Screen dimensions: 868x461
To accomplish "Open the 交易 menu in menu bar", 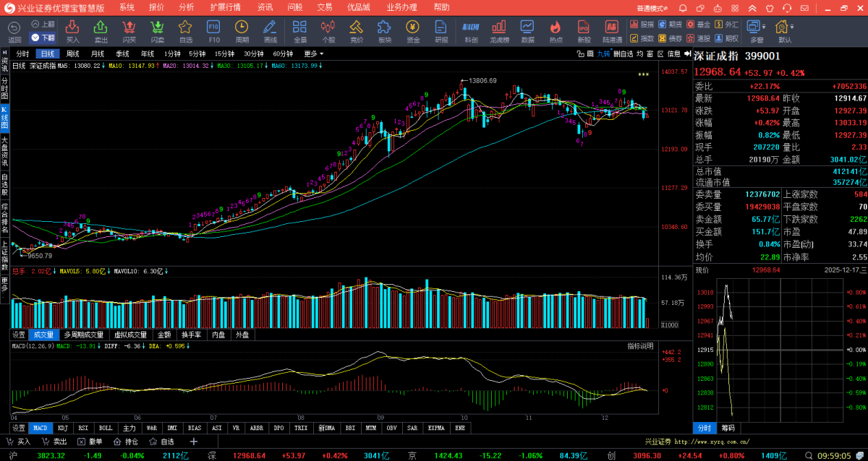I will 325,7.
